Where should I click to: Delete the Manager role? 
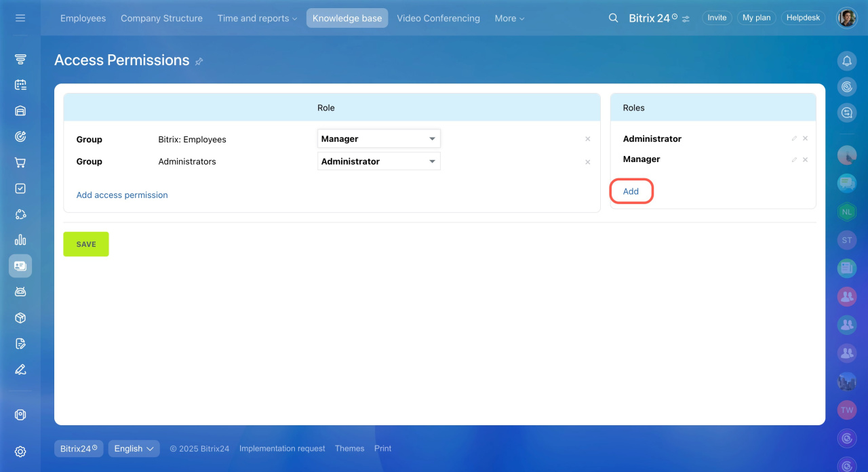pos(805,160)
